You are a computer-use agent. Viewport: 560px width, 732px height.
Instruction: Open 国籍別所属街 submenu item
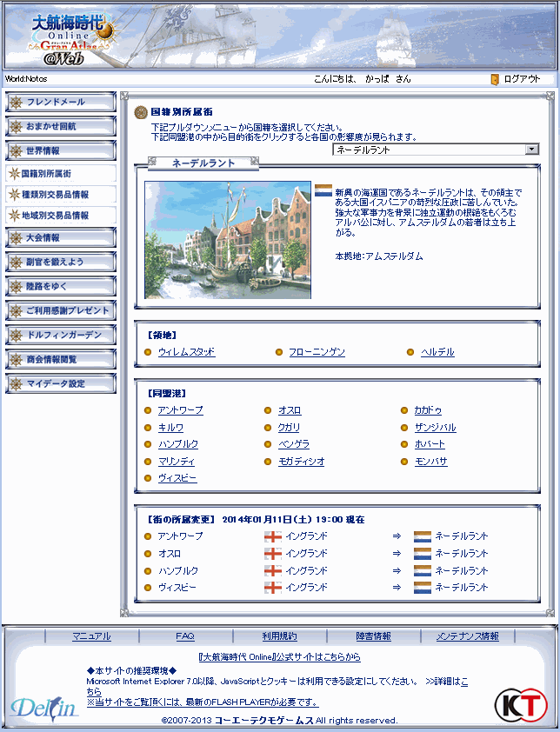[61, 174]
